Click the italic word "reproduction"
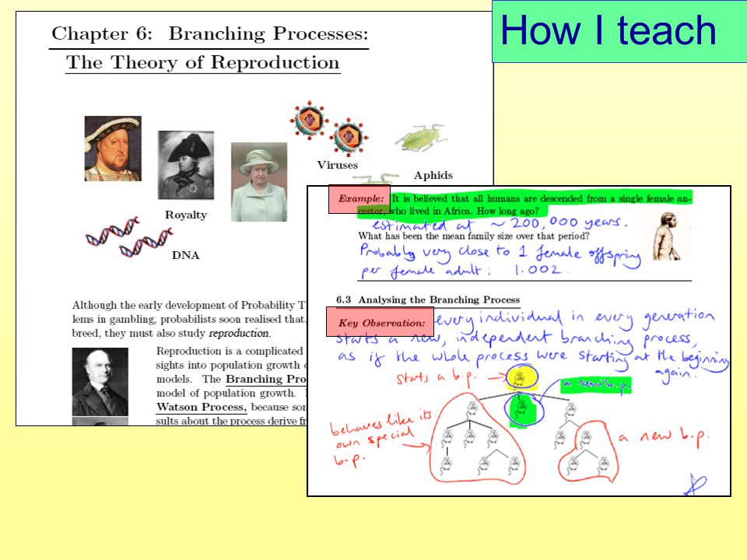Image resolution: width=747 pixels, height=560 pixels. click(239, 334)
